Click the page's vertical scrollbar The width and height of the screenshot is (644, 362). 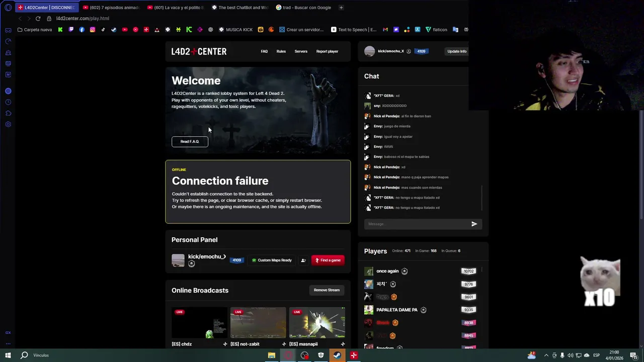tap(641, 164)
